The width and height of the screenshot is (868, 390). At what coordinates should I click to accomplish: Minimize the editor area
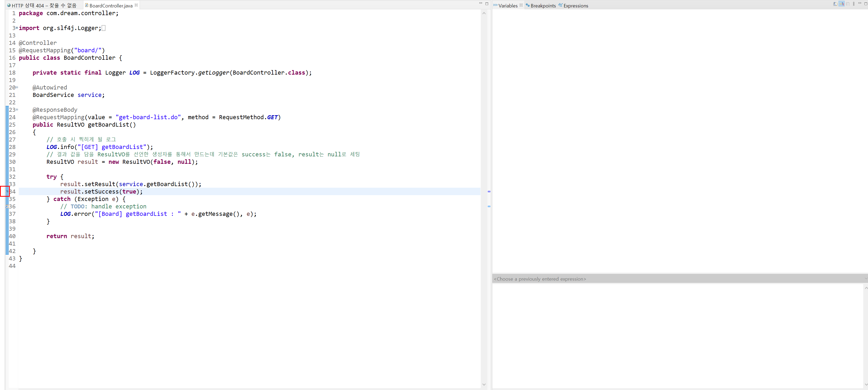pyautogui.click(x=480, y=3)
